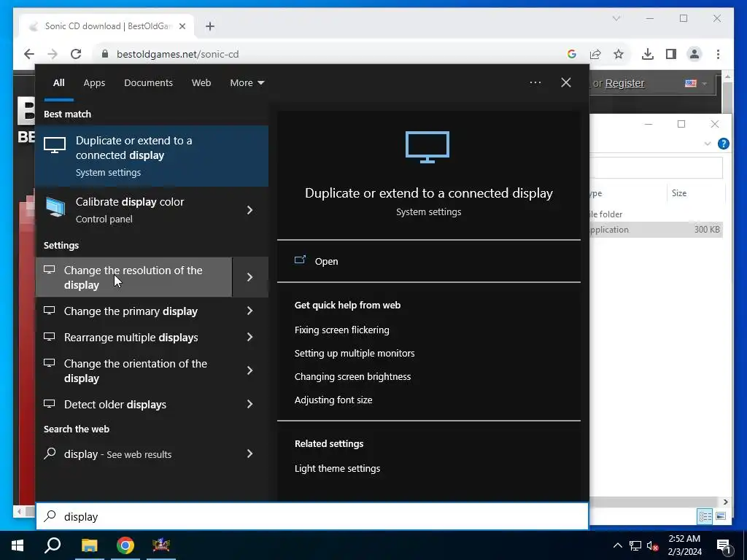The image size is (747, 560).
Task: Close the Sonic CD download tab
Action: coord(182,26)
